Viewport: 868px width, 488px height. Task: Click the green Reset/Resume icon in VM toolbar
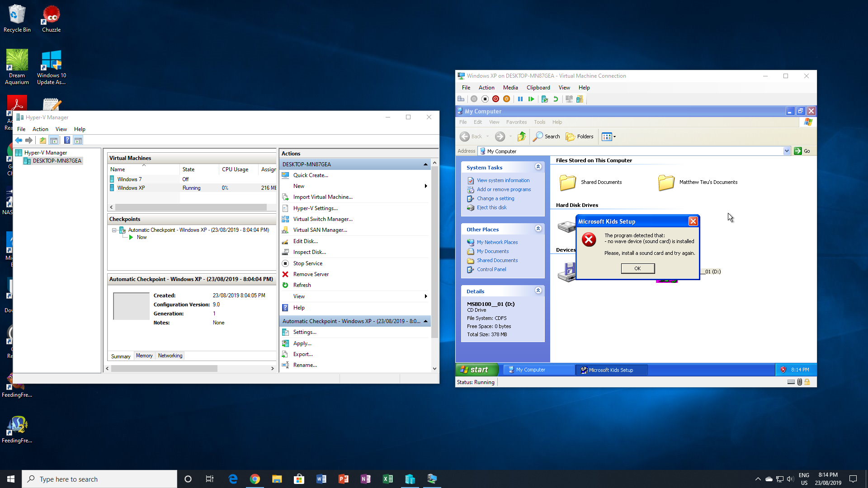pyautogui.click(x=531, y=99)
